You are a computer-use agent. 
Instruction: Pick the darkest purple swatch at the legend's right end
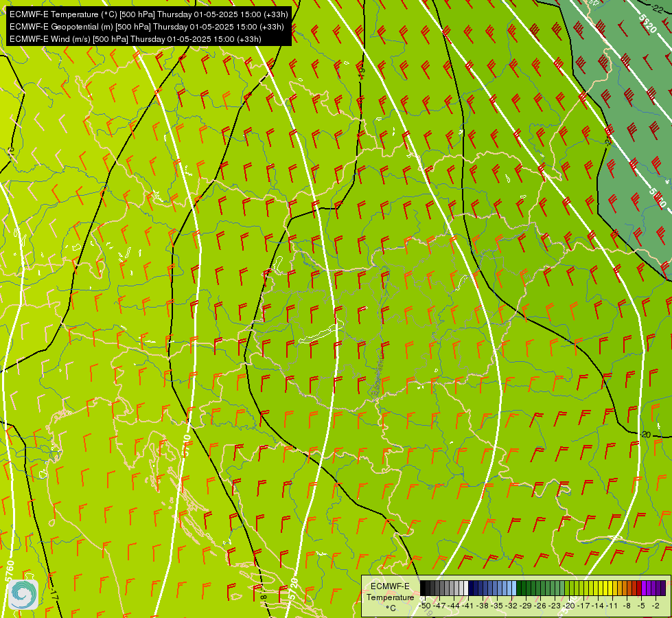664,588
